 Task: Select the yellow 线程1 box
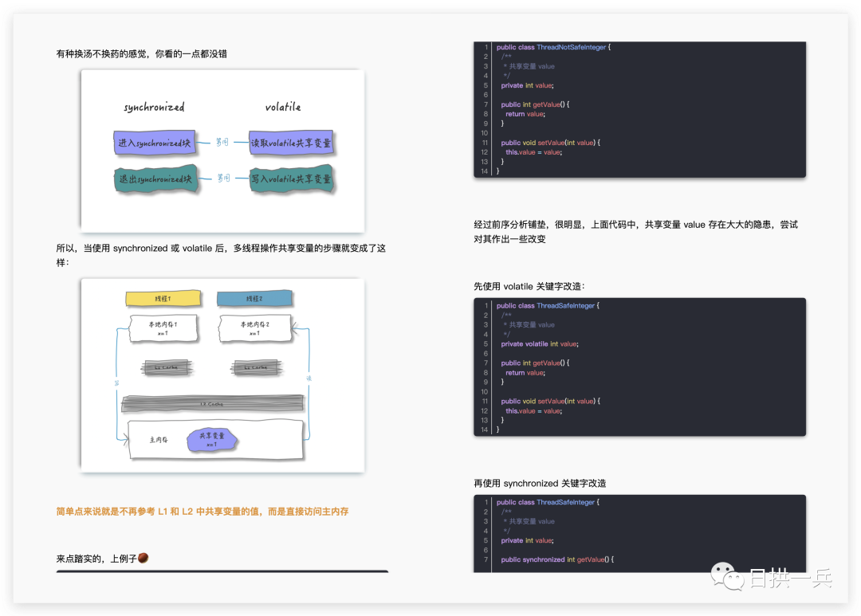[x=163, y=298]
